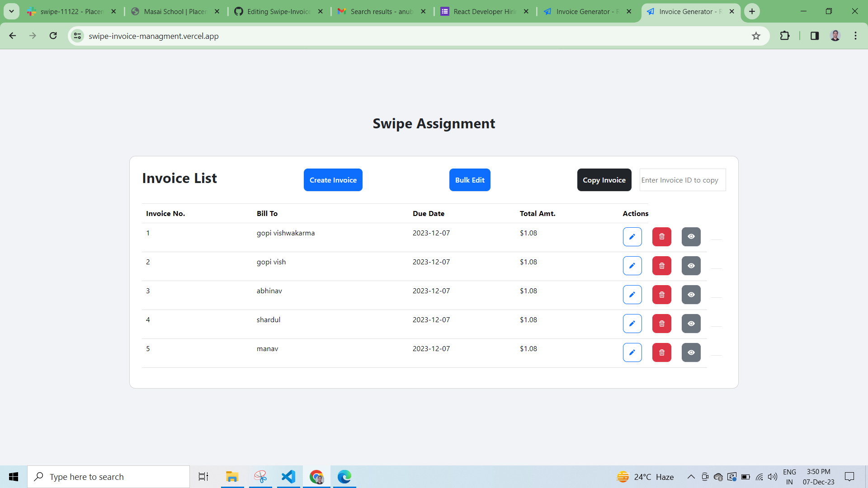Close the Gmail Search results tab
The height and width of the screenshot is (488, 868).
pyautogui.click(x=423, y=11)
